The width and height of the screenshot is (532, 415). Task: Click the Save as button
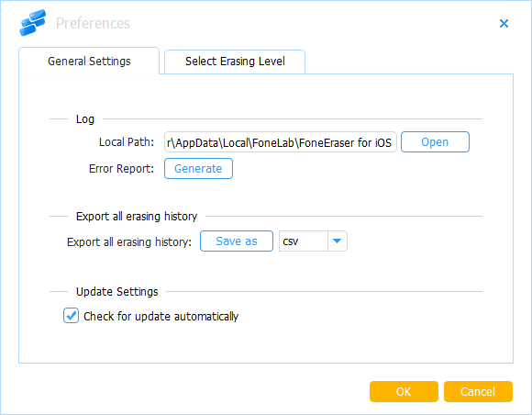pyautogui.click(x=237, y=241)
